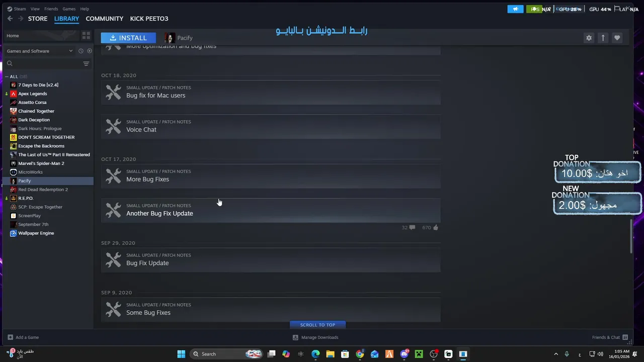Open game settings gear for Pacify
This screenshot has width=644, height=362.
[589, 38]
